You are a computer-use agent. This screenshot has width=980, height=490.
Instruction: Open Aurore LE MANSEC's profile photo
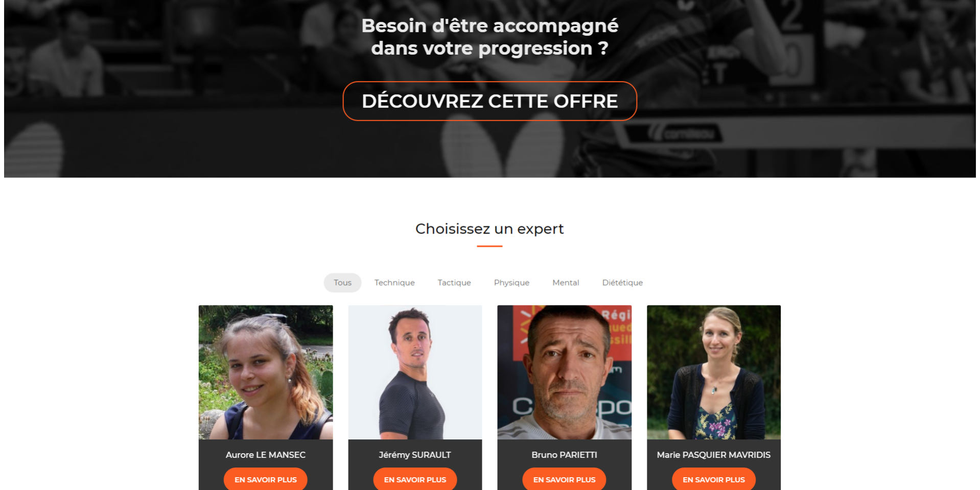pos(266,372)
